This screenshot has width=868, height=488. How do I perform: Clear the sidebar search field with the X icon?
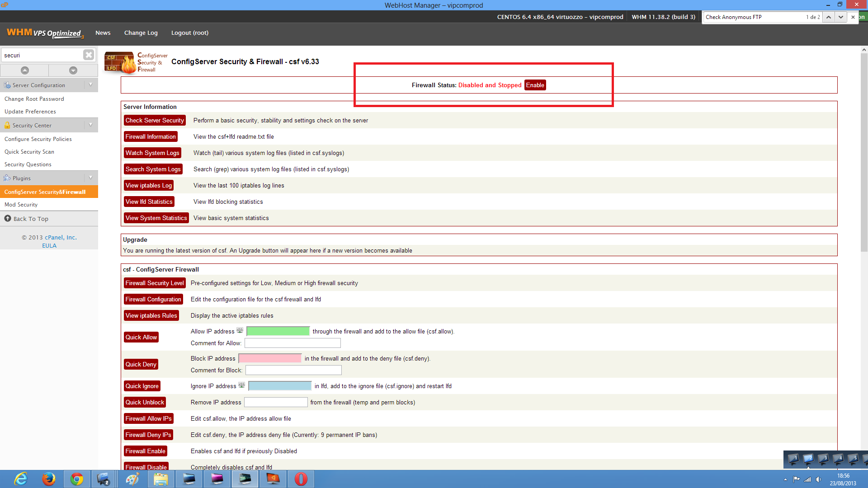[89, 55]
